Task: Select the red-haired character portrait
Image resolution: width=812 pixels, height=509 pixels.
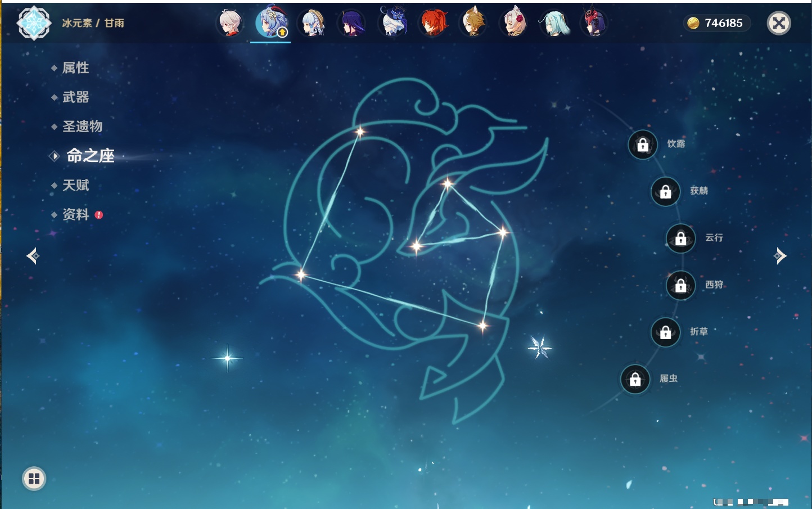Action: pyautogui.click(x=434, y=23)
